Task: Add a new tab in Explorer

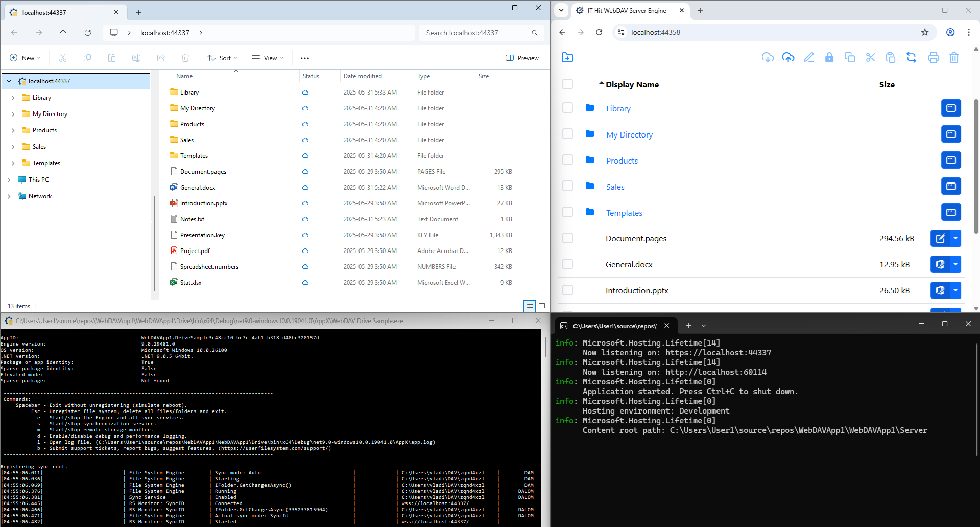Action: coord(138,12)
